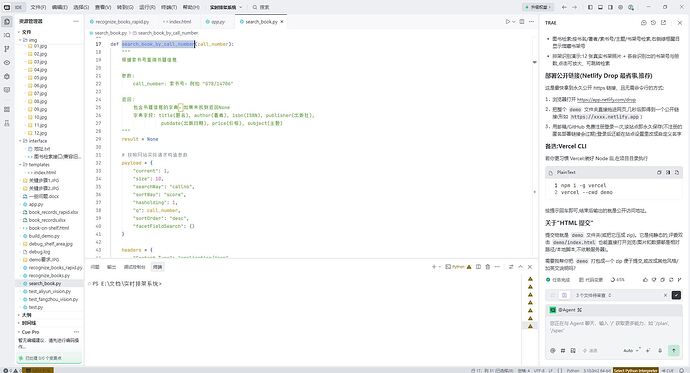Kill terminal with trash icon
This screenshot has width=690, height=373.
pos(488,267)
